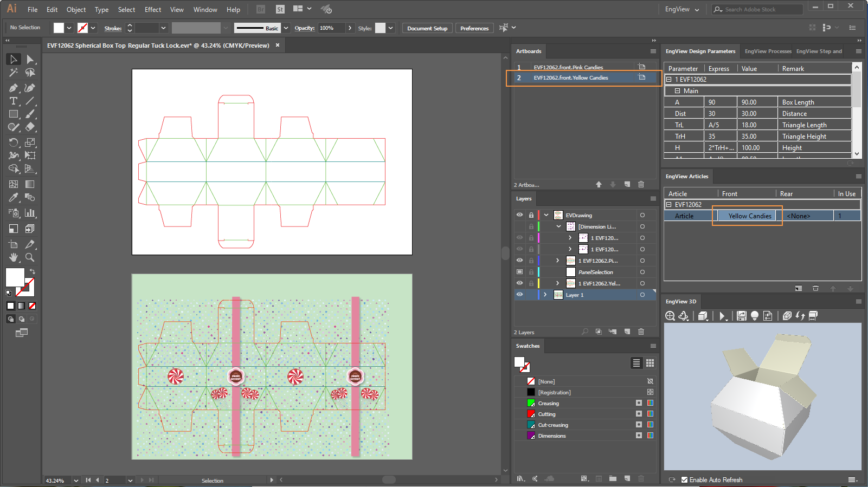Click the Document Setup button
Image resolution: width=868 pixels, height=487 pixels.
427,28
